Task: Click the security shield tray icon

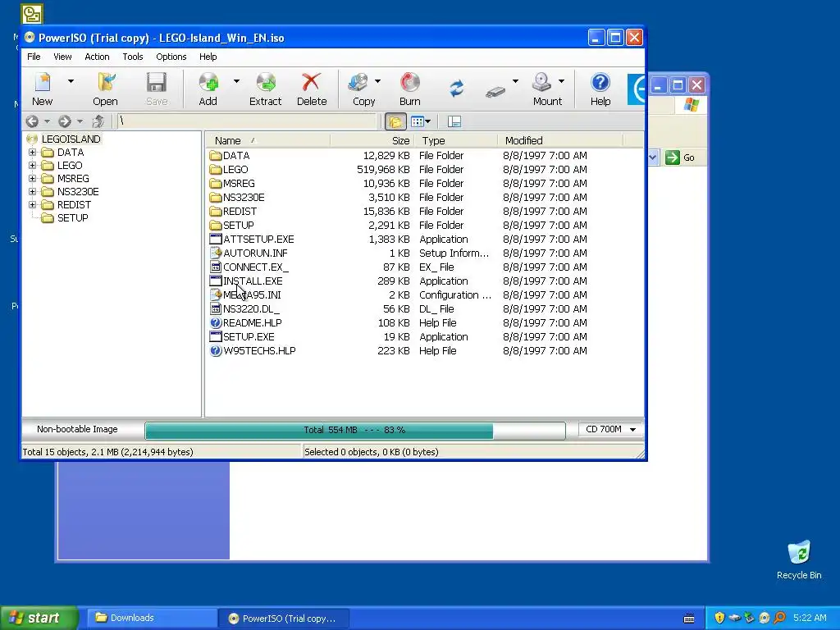Action: pyautogui.click(x=719, y=618)
